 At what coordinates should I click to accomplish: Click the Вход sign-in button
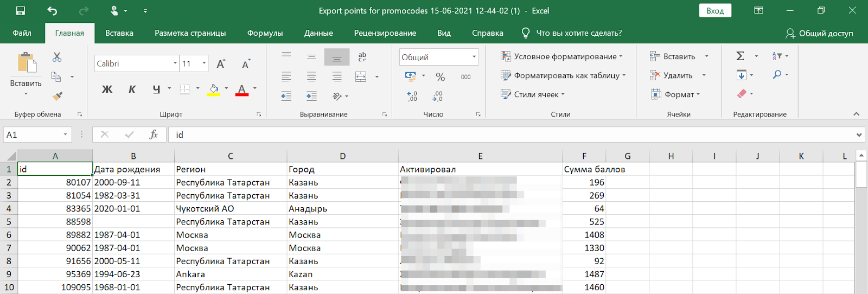click(x=715, y=11)
